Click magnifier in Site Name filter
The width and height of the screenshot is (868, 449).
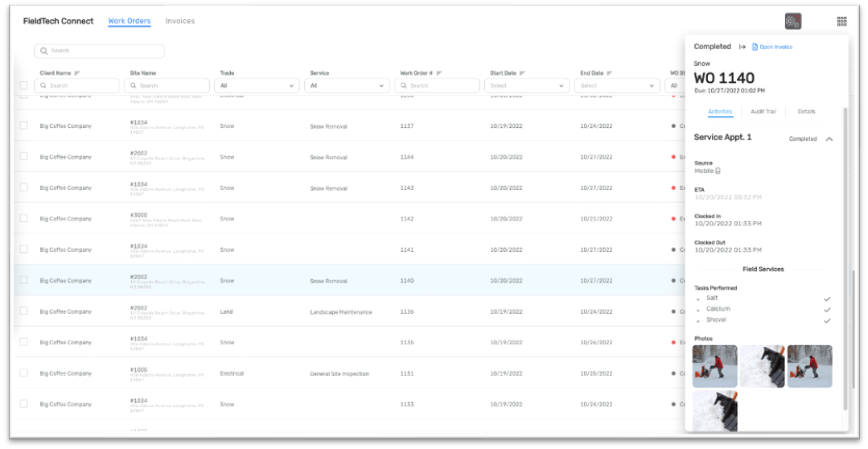coord(134,86)
